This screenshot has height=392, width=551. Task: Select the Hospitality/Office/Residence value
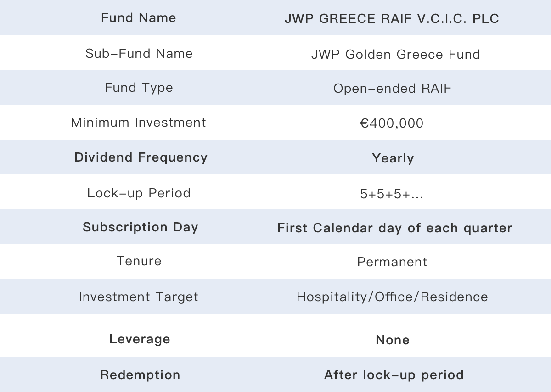(x=392, y=297)
